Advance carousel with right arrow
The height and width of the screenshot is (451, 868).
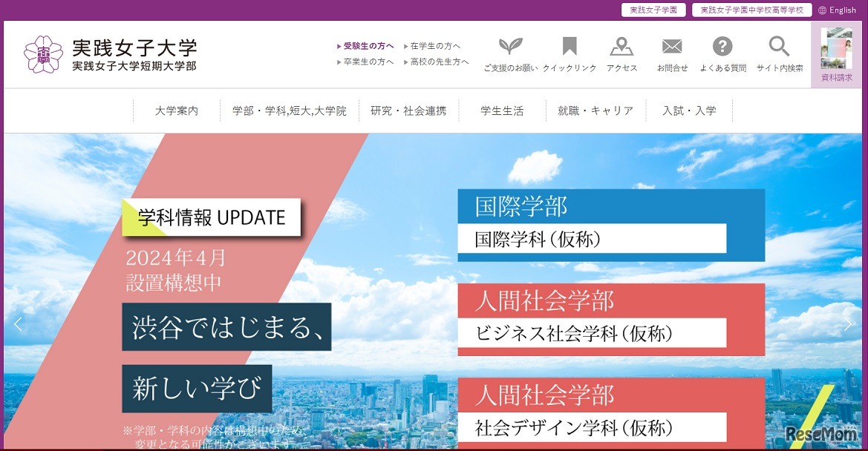[847, 324]
